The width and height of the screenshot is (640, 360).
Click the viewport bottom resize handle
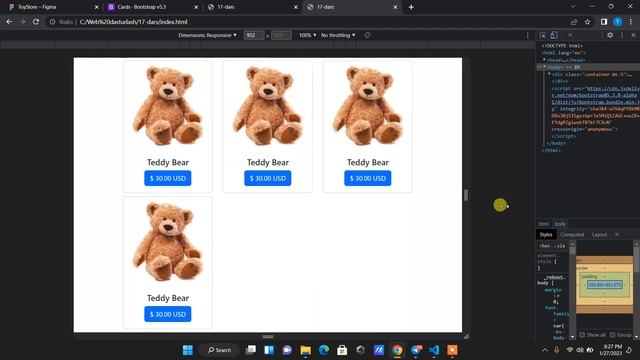[x=268, y=337]
